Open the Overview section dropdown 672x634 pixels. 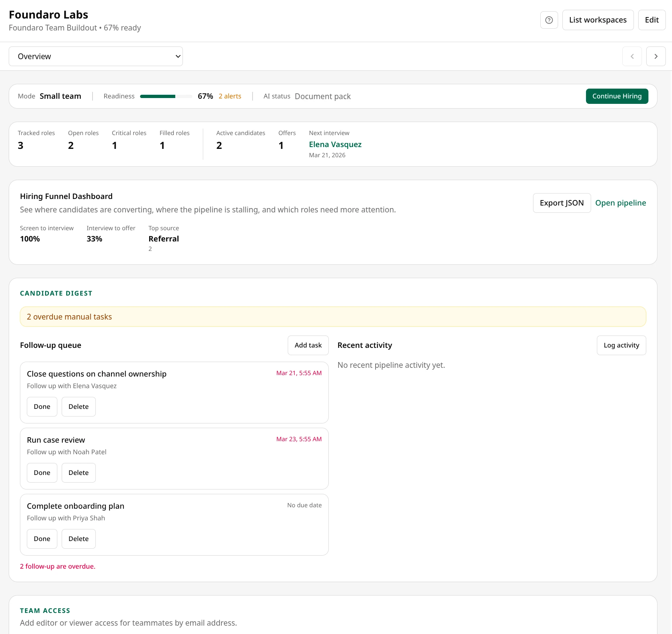coord(95,56)
